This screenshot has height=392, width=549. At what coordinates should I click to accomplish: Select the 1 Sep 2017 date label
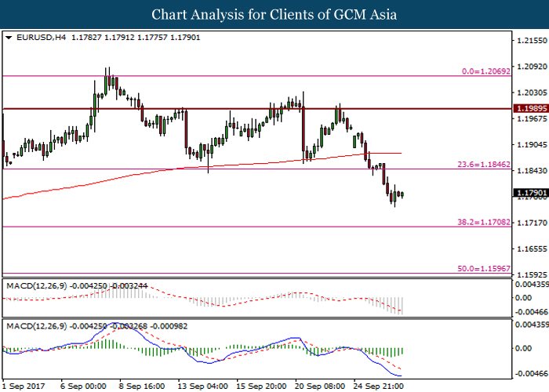click(23, 386)
